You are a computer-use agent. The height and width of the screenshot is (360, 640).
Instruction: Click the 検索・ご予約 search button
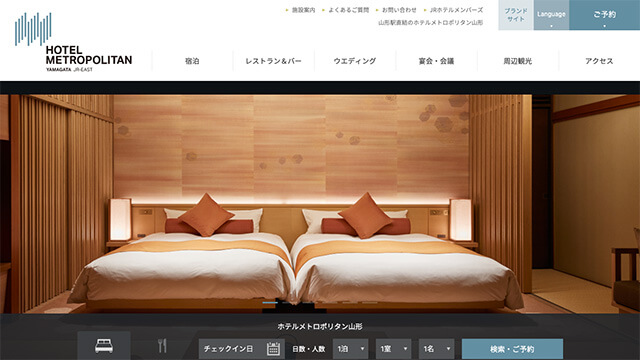click(512, 349)
